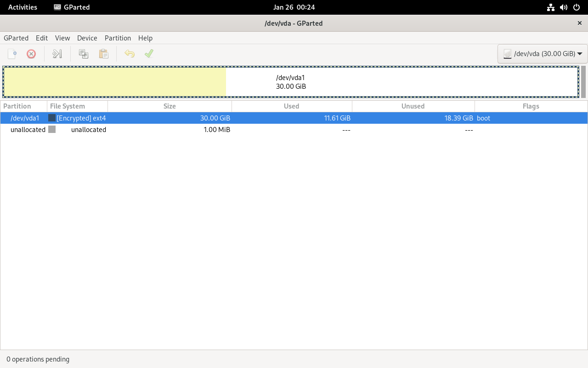The width and height of the screenshot is (588, 368).
Task: Open the Help menu
Action: pyautogui.click(x=145, y=38)
